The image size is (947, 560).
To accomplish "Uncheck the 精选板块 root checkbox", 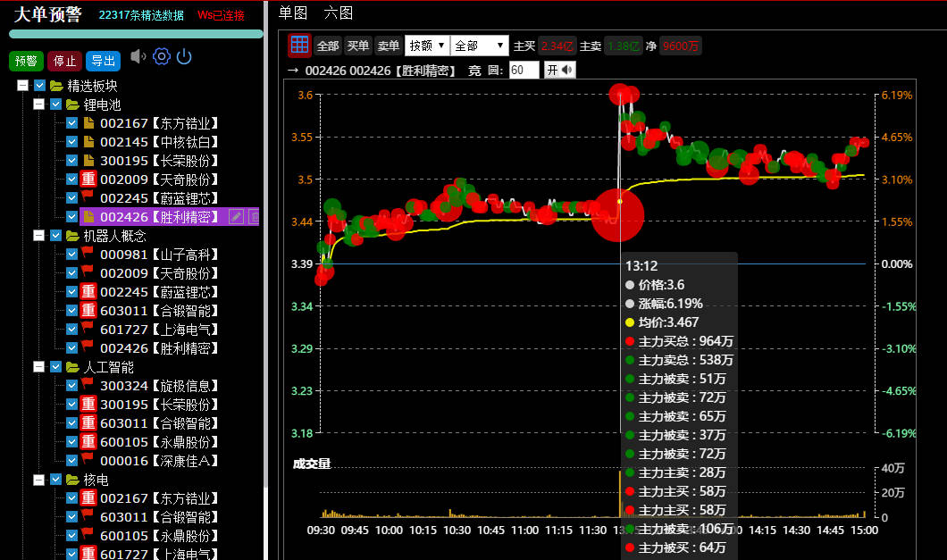I will point(39,87).
